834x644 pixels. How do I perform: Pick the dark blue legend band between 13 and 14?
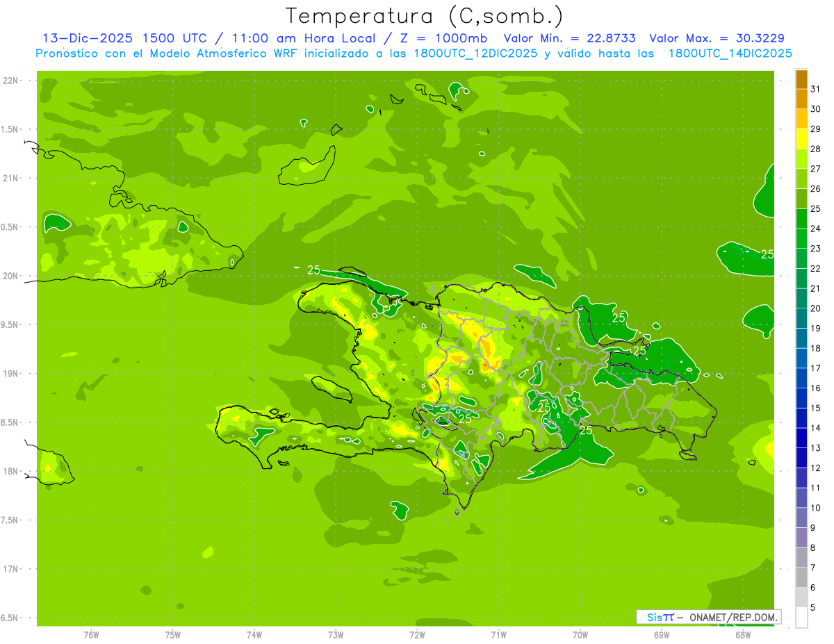pyautogui.click(x=801, y=438)
